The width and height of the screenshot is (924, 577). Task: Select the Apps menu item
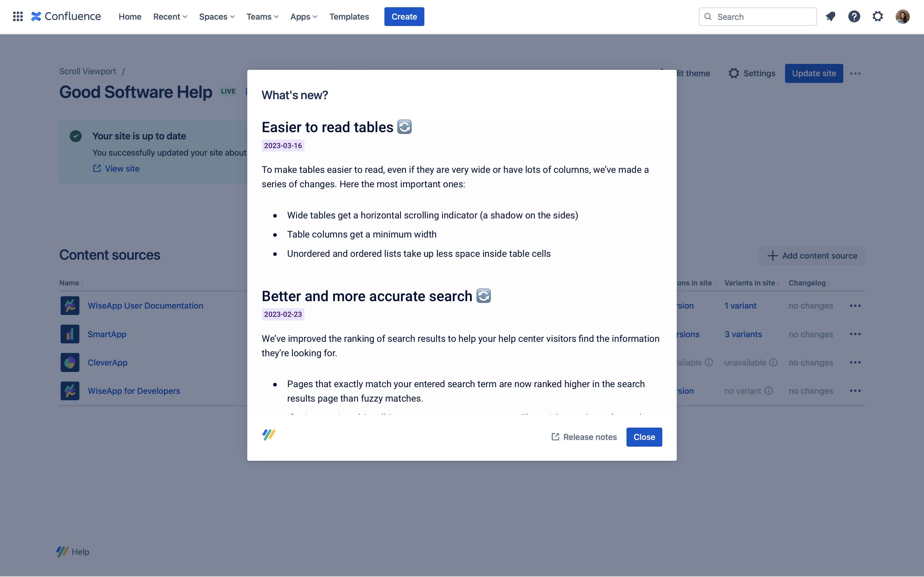[x=303, y=16]
